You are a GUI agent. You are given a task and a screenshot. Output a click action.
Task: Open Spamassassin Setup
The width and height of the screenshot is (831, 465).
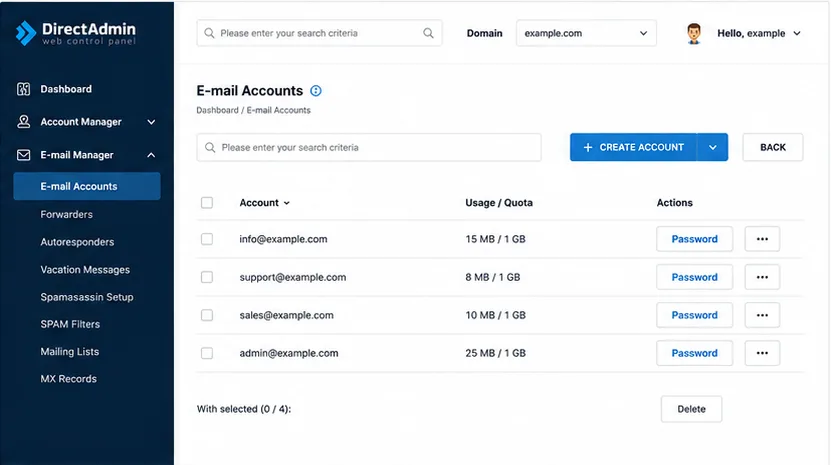tap(87, 297)
